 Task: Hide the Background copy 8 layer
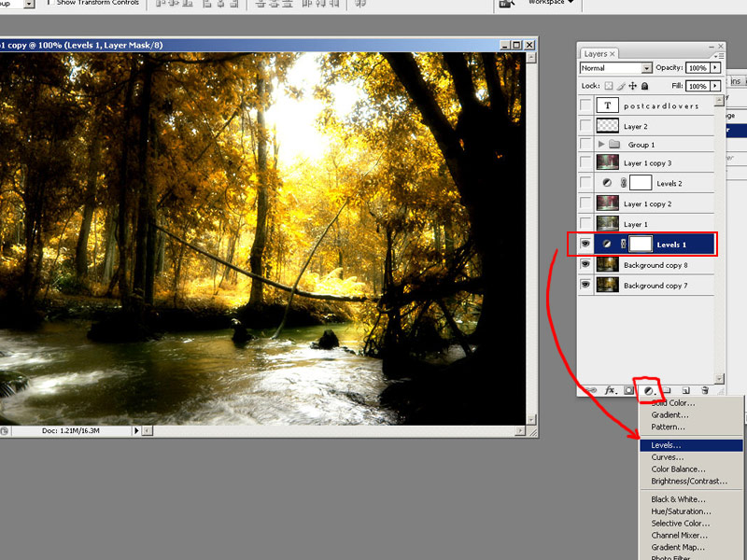point(585,264)
